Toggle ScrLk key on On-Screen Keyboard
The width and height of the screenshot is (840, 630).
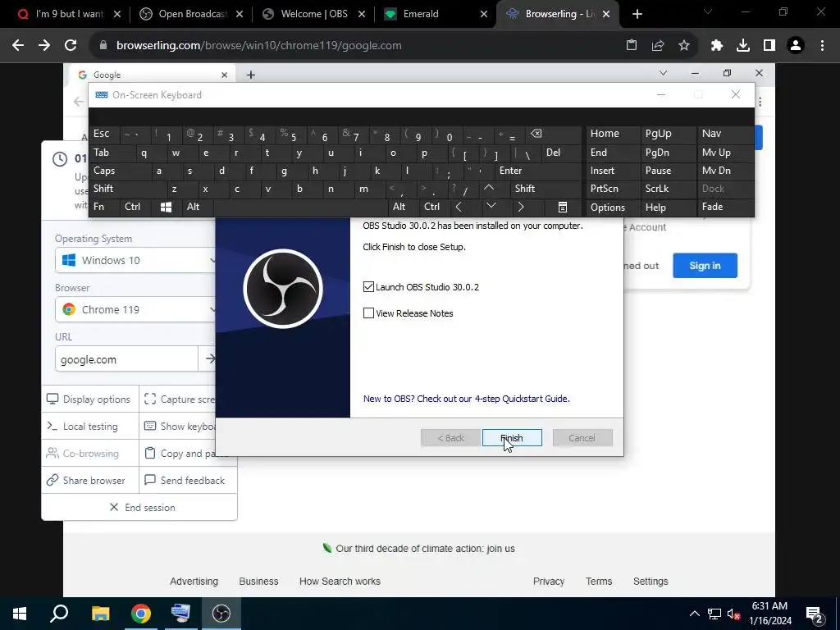coord(668,189)
